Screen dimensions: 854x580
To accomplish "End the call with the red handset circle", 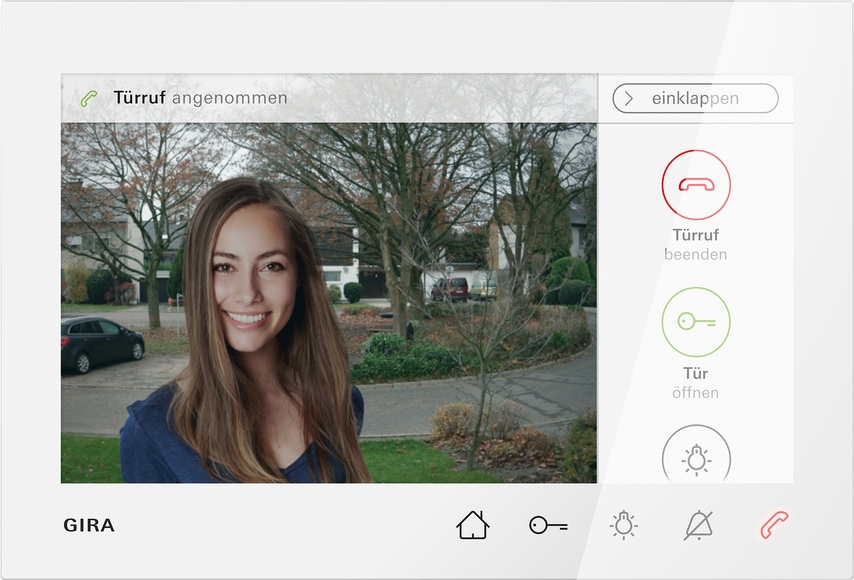I will coord(695,185).
